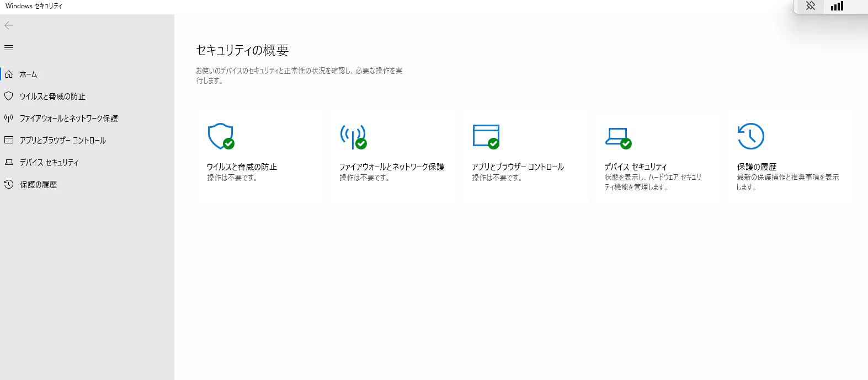Open 保護の履歴 from the sidebar
The image size is (868, 380).
38,184
